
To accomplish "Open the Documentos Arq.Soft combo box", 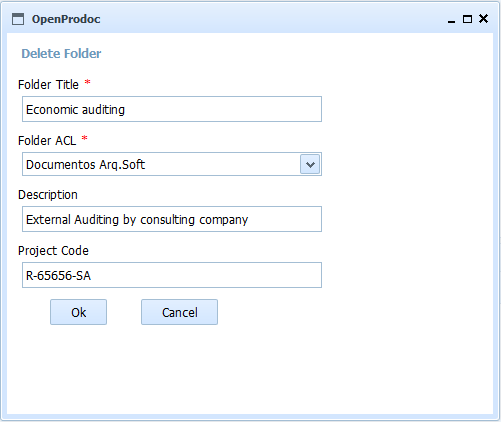I will pyautogui.click(x=172, y=164).
